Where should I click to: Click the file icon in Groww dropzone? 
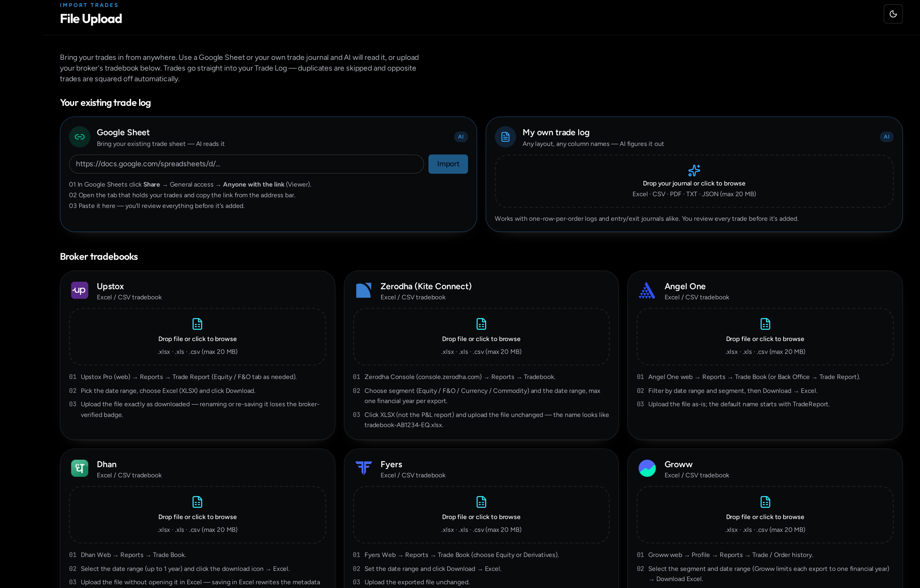[765, 502]
